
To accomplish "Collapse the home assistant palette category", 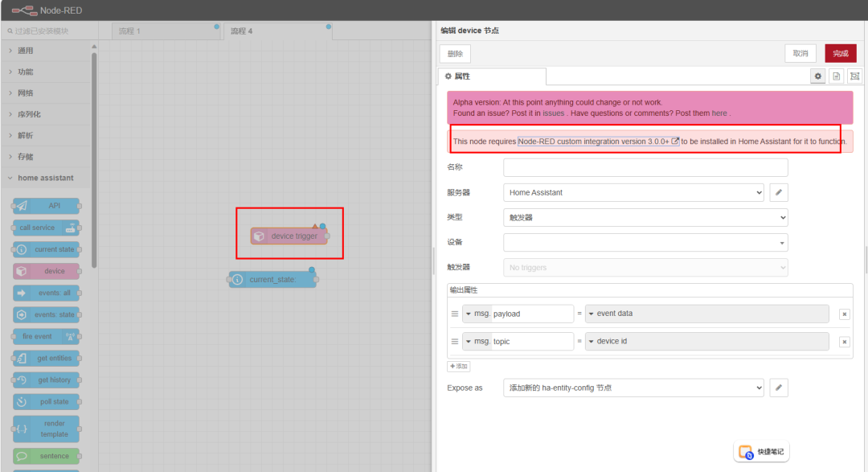I will [x=46, y=178].
